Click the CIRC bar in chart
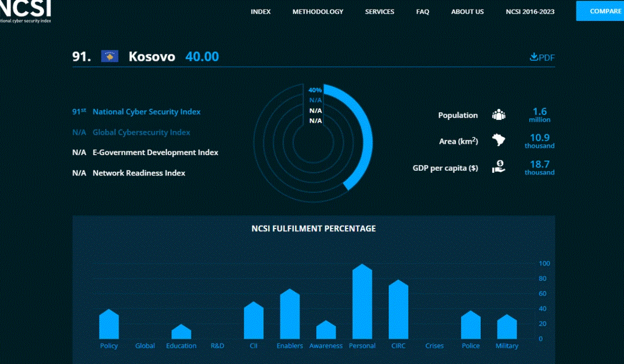This screenshot has height=364, width=624. pyautogui.click(x=398, y=311)
